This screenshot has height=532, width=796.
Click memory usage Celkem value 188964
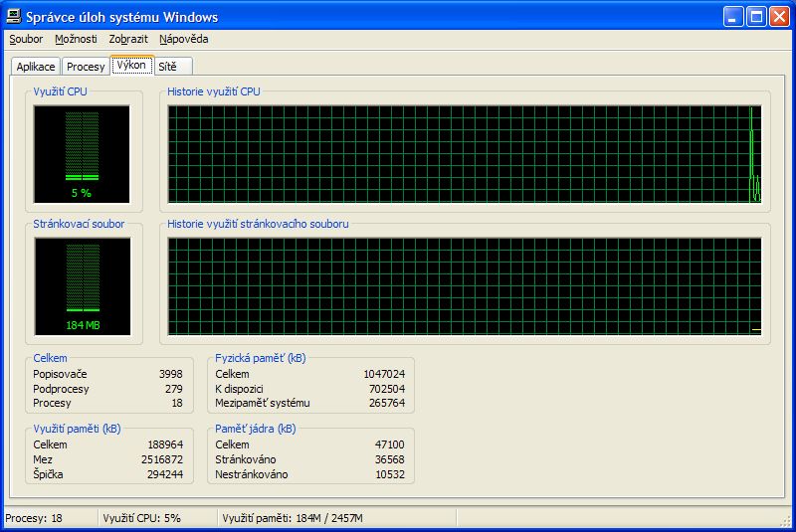point(165,444)
